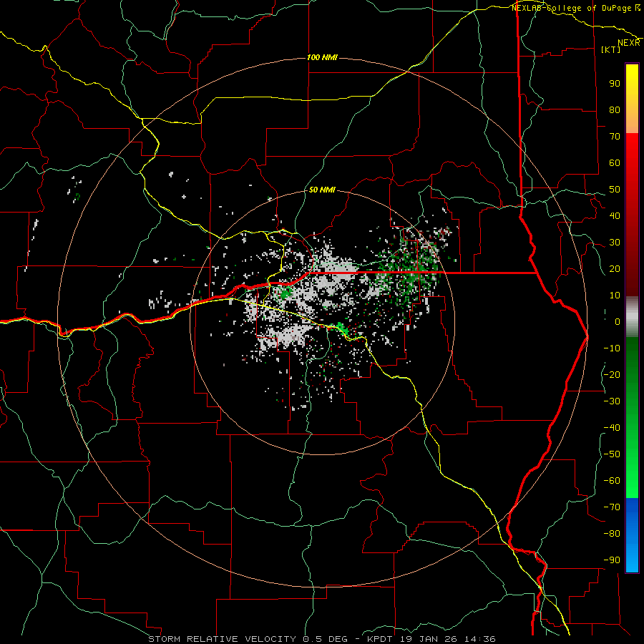Click the -10 knot scale label
644x644 pixels.
pos(612,348)
